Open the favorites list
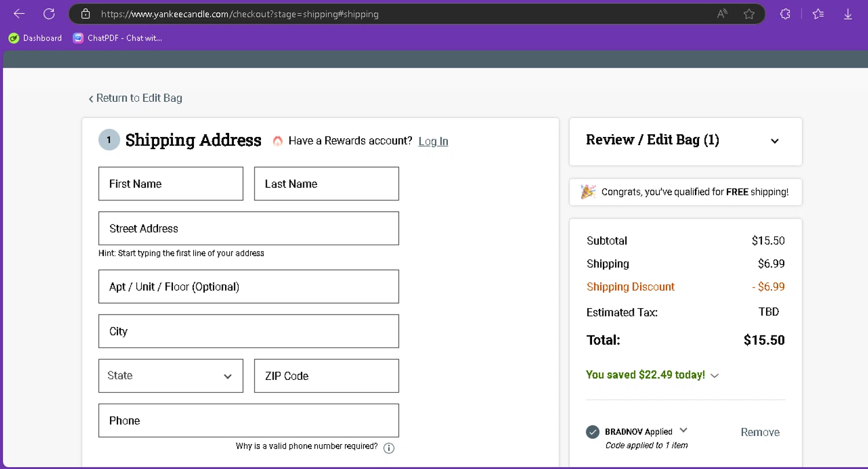Viewport: 868px width, 469px height. (818, 14)
